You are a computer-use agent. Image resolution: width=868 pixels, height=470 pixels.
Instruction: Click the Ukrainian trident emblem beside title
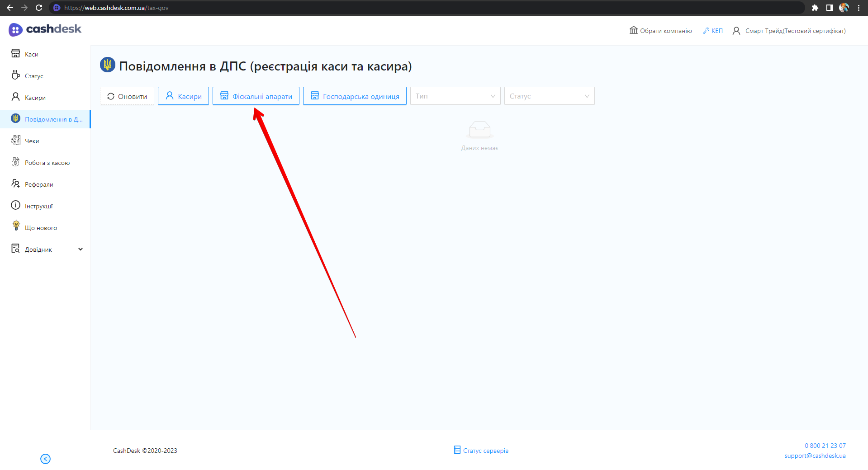click(108, 65)
